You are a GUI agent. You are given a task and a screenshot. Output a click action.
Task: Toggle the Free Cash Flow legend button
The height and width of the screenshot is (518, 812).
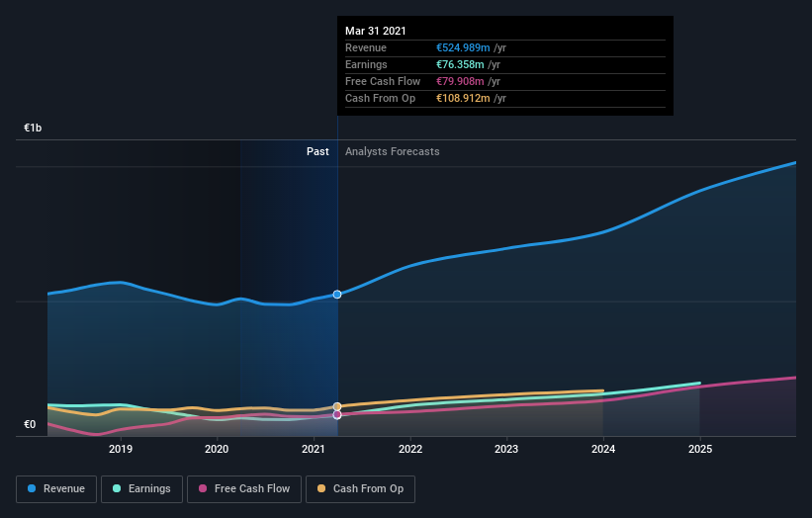pyautogui.click(x=244, y=489)
